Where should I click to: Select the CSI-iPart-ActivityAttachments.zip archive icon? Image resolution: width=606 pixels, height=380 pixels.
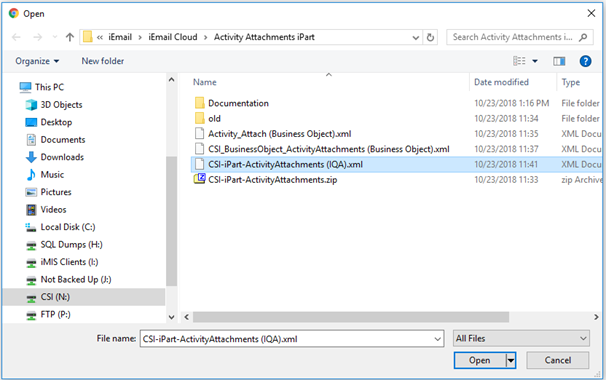(199, 179)
